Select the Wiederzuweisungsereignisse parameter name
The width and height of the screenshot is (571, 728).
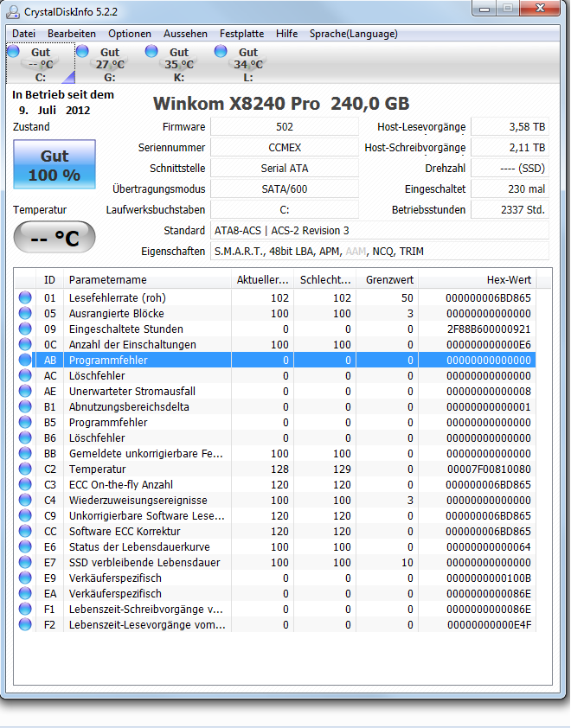(x=138, y=500)
